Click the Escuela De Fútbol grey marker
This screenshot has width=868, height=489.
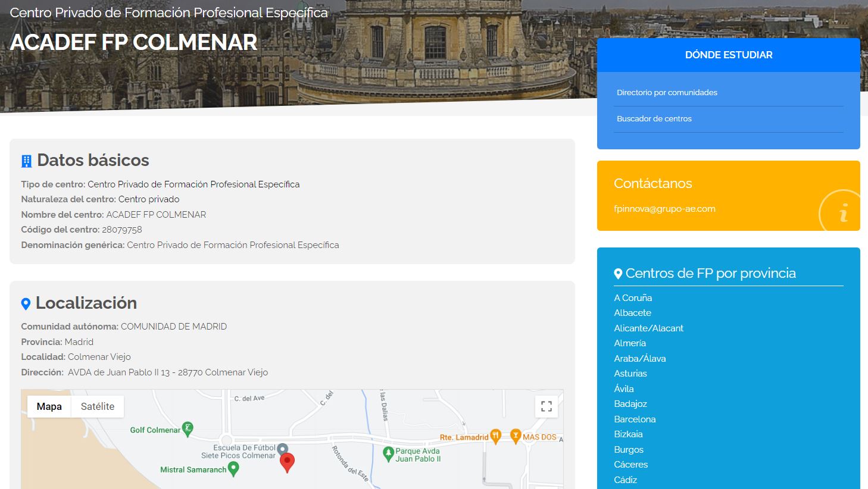coord(283,449)
